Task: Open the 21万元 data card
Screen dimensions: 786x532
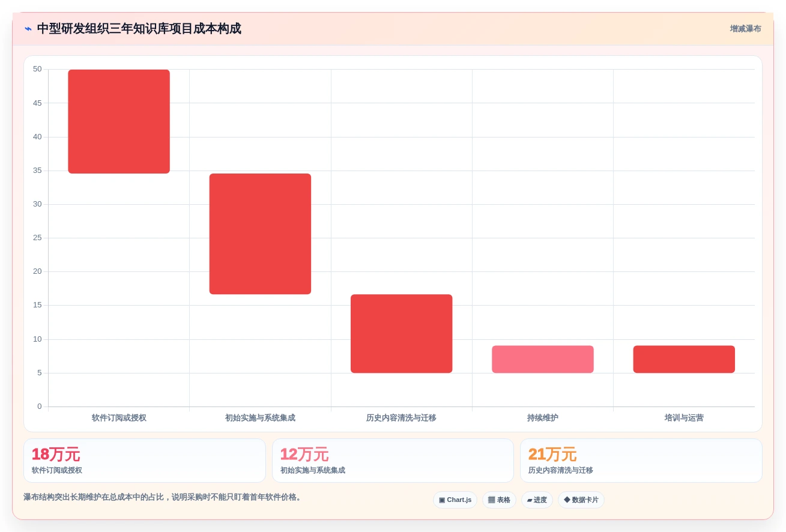Action: pos(641,461)
